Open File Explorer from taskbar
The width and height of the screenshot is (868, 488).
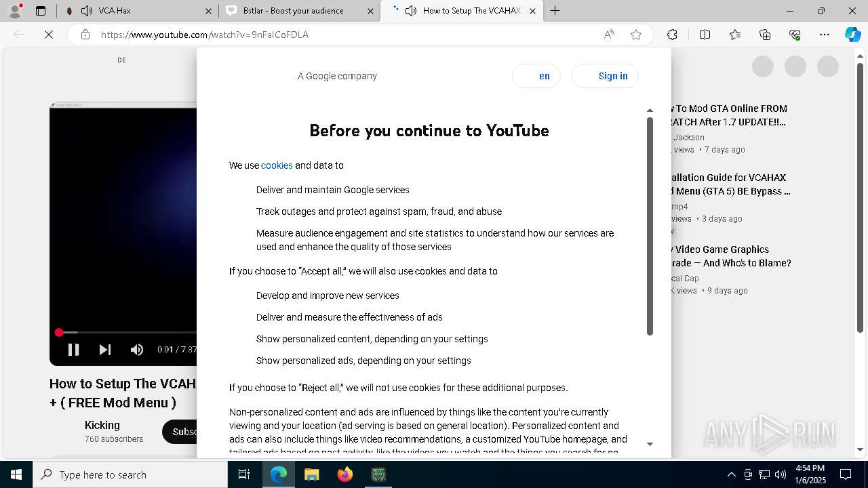[312, 474]
